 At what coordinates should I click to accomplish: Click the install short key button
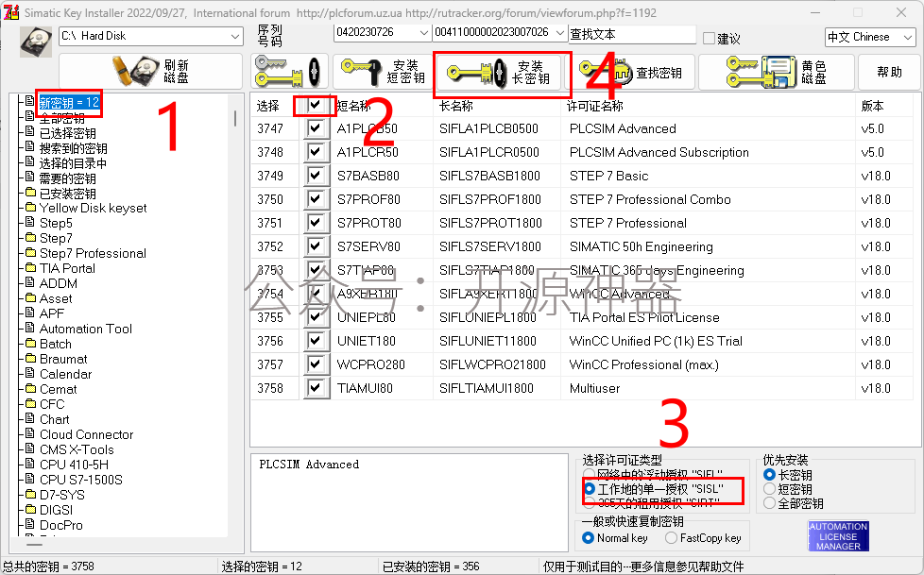click(383, 72)
